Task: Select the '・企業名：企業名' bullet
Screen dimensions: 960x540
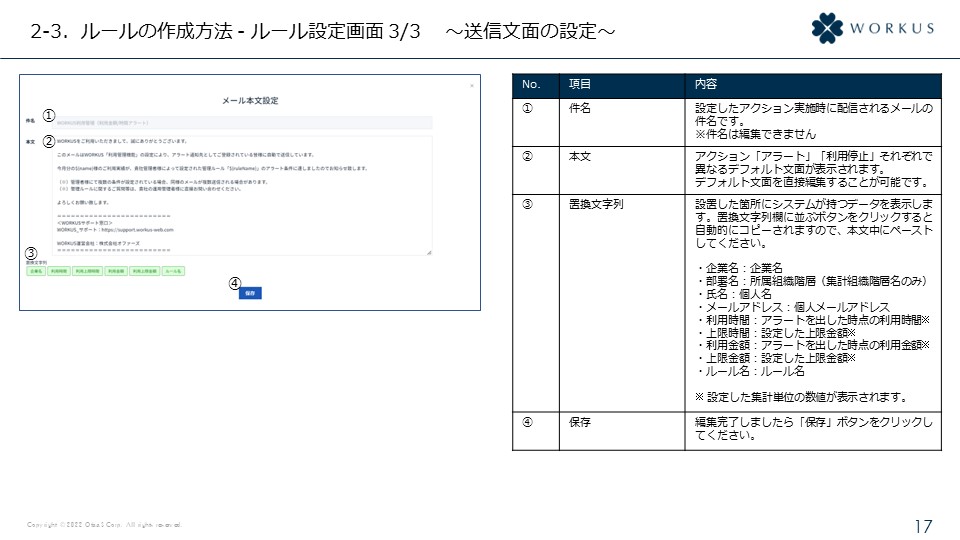Action: coord(740,268)
